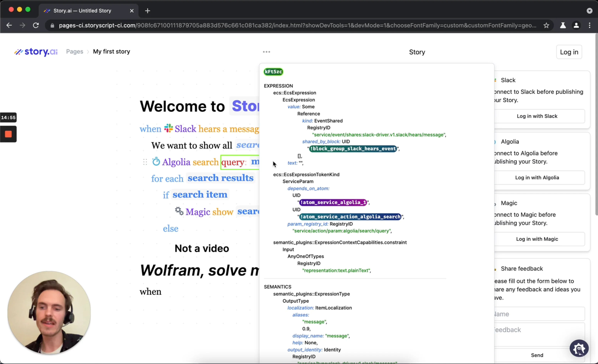Click the !block_group_slack_hears_event UID badge
This screenshot has height=364, width=598.
coord(353,149)
